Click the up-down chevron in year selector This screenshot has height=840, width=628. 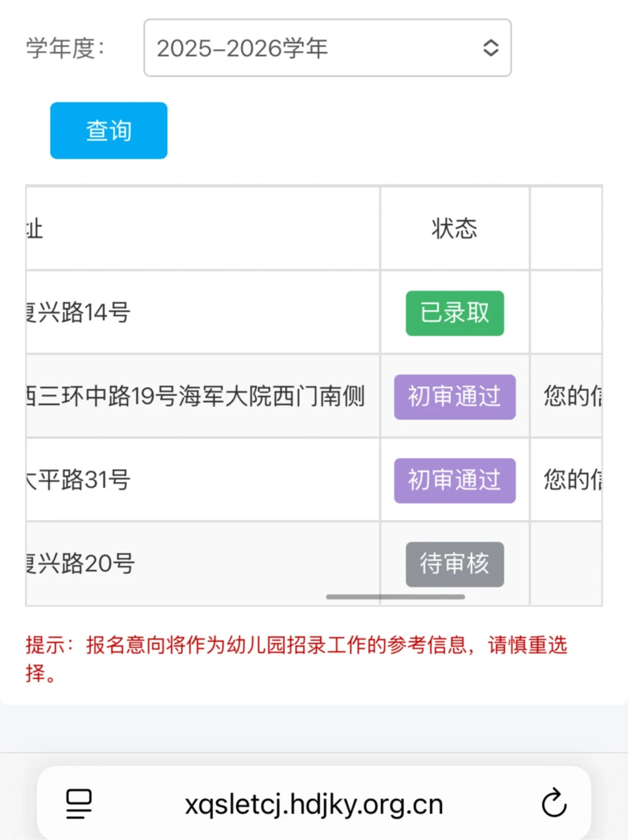(491, 48)
